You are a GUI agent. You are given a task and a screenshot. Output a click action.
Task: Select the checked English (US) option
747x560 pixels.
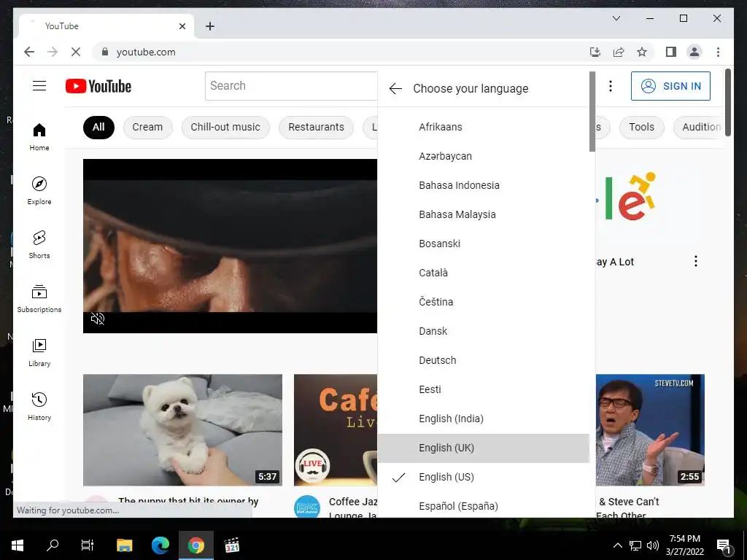[x=484, y=477]
